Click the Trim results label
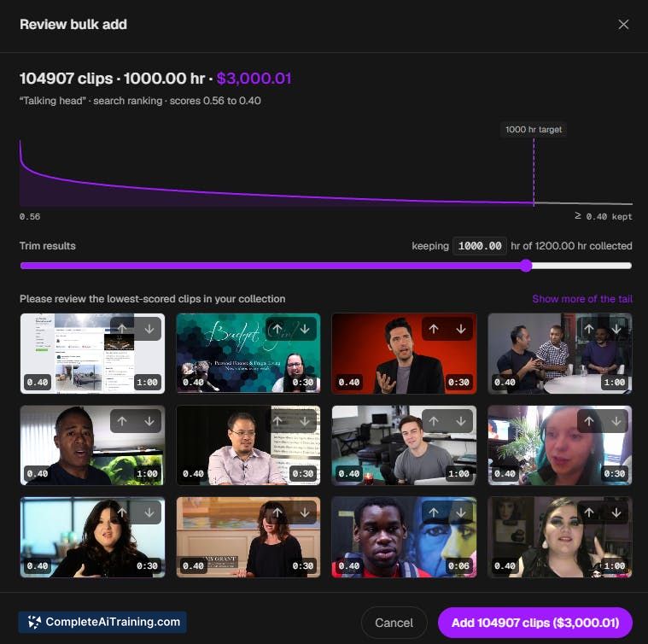Image resolution: width=648 pixels, height=644 pixels. coord(48,246)
